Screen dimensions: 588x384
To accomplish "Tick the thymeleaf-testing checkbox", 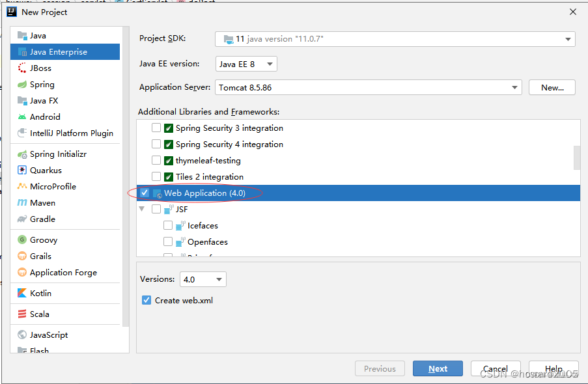I will (156, 161).
